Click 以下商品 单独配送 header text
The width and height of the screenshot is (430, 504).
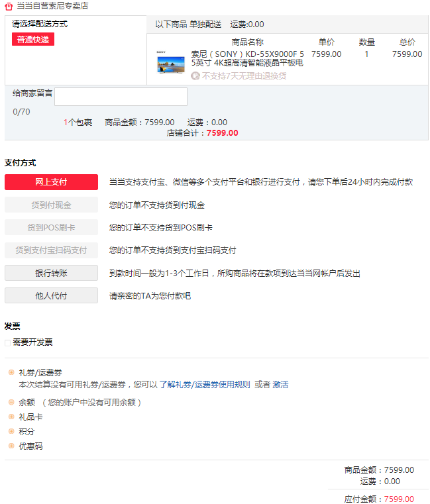point(188,25)
